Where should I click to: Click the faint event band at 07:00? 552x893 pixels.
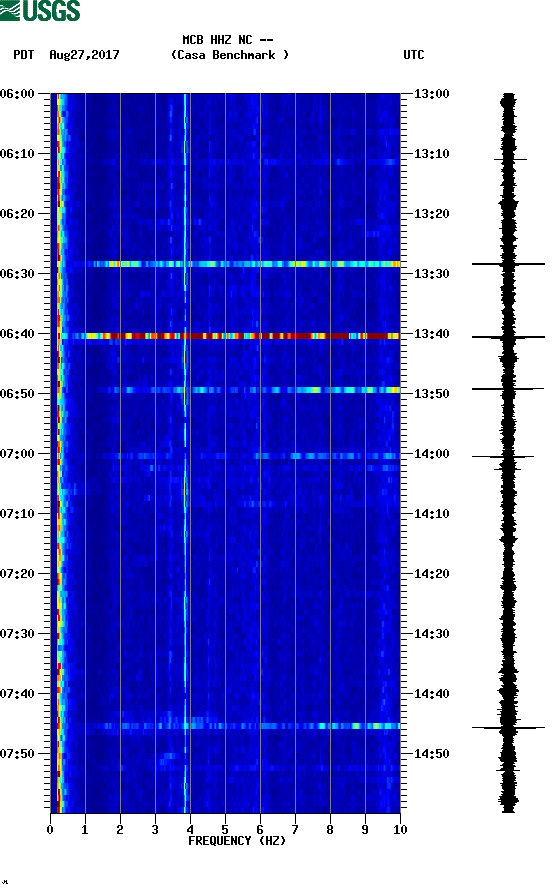pyautogui.click(x=249, y=456)
